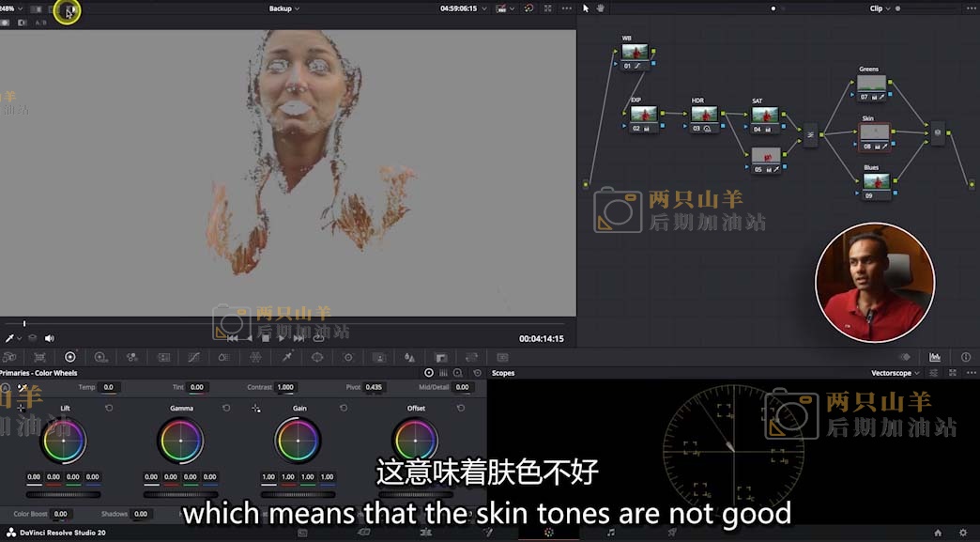Reset the Gain color wheel

344,408
